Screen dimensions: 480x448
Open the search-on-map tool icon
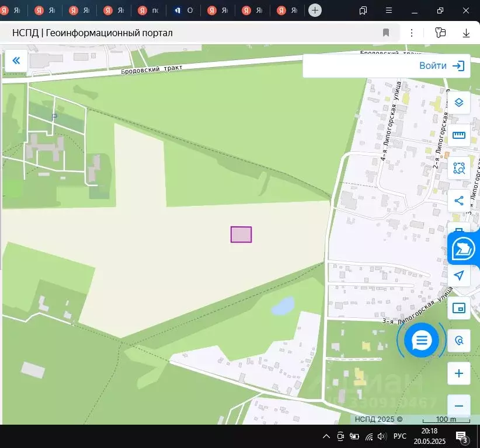point(458,341)
